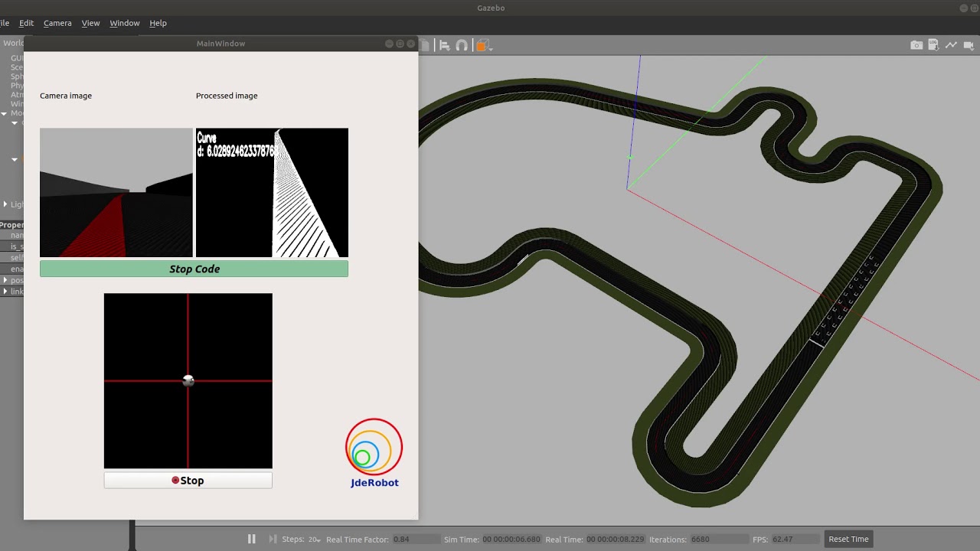Screen dimensions: 980x551
Task: Open the data log recorder icon
Action: [x=934, y=45]
